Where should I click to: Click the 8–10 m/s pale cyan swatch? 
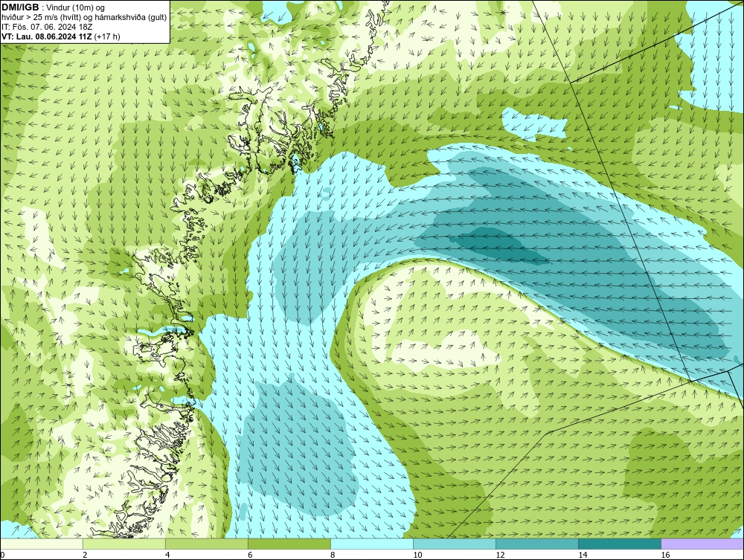coord(372,544)
